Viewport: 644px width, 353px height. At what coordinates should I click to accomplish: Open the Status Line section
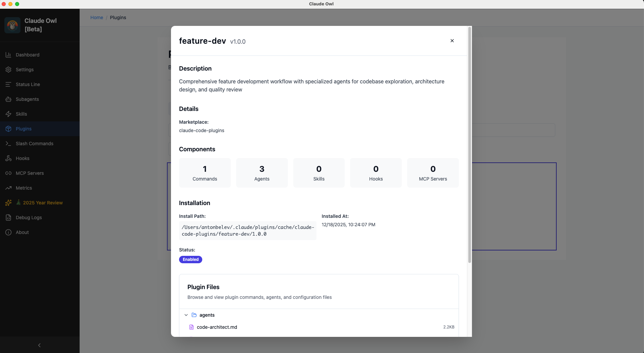tap(28, 84)
